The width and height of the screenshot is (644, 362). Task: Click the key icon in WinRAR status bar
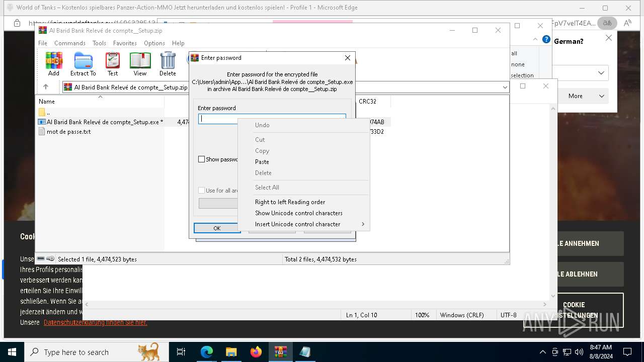[50, 259]
